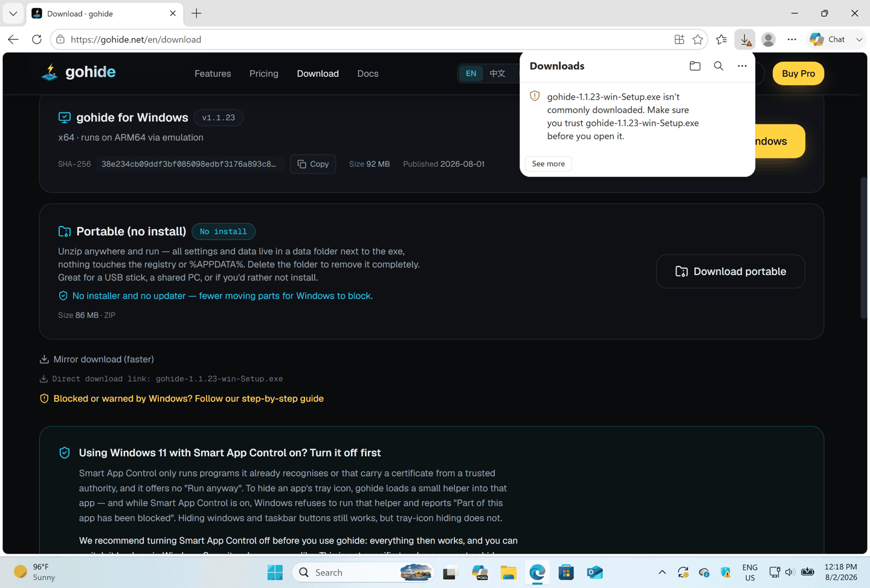Viewport: 870px width, 588px height.
Task: Open more options in the Downloads panel
Action: pyautogui.click(x=742, y=66)
